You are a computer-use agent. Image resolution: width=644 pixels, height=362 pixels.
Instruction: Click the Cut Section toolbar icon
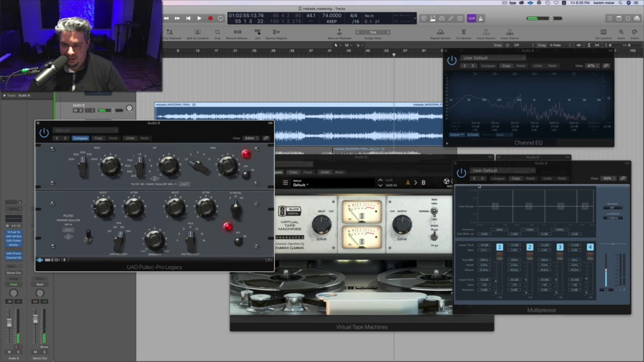[x=463, y=34]
